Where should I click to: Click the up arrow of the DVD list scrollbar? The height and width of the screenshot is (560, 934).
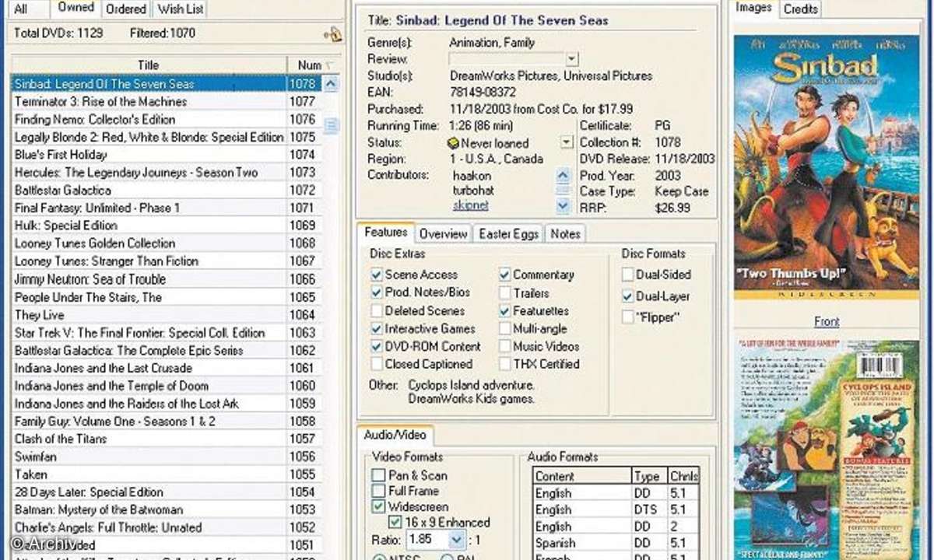(331, 84)
